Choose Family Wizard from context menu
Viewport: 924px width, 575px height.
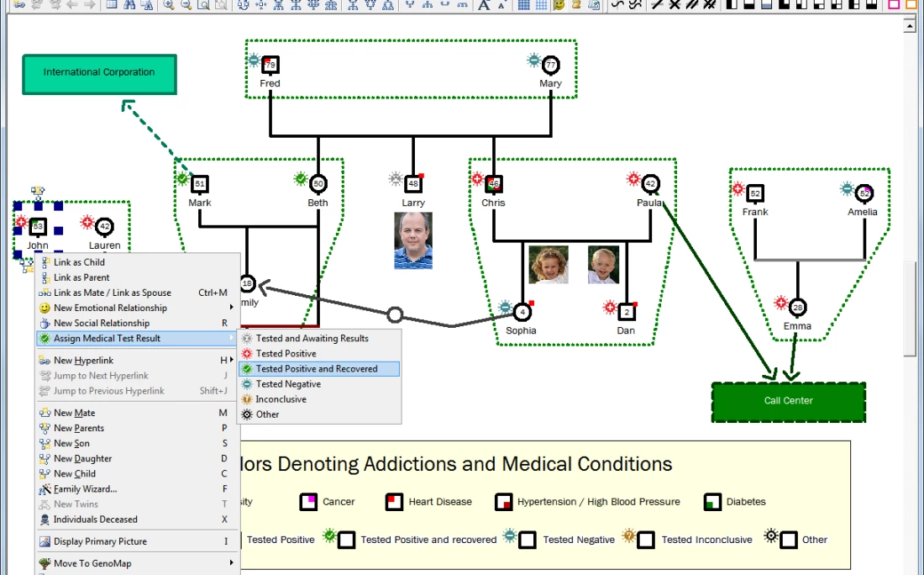pos(85,489)
